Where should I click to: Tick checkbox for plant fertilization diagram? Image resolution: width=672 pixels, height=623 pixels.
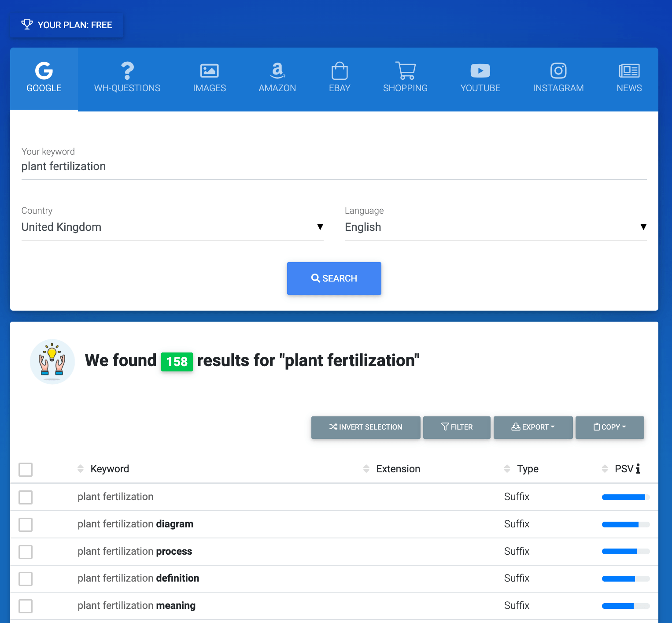point(26,525)
